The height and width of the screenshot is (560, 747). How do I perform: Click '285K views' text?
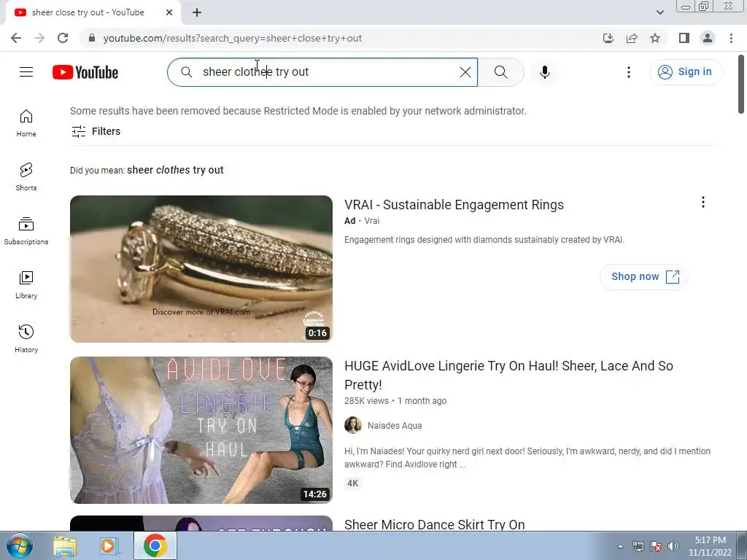coord(366,401)
